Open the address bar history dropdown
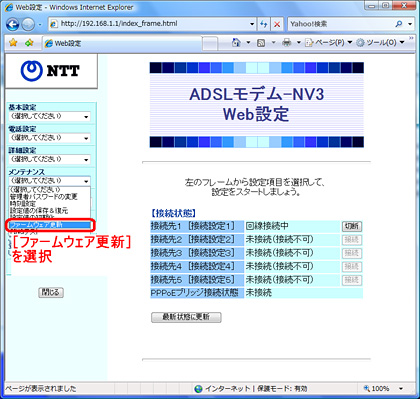The image size is (420, 399). 252,24
